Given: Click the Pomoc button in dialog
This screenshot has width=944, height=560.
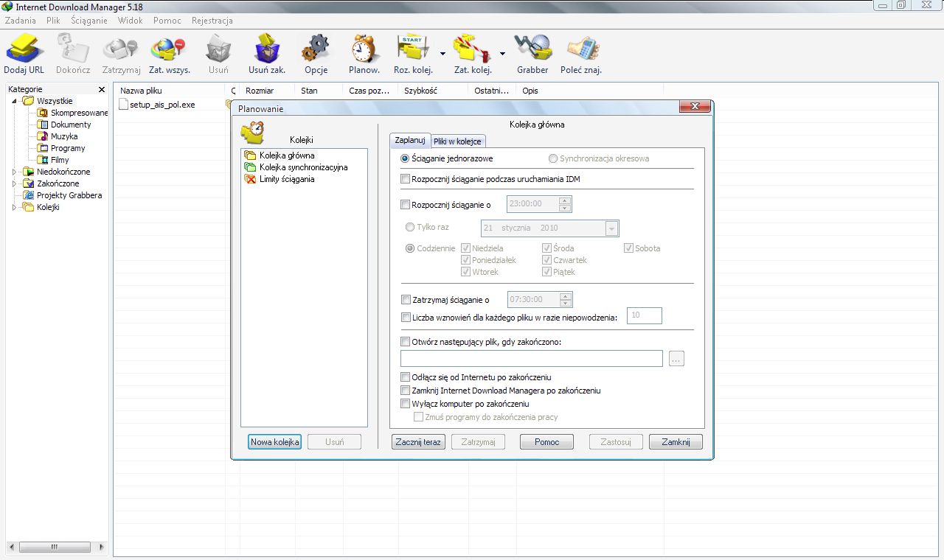Looking at the screenshot, I should [546, 442].
